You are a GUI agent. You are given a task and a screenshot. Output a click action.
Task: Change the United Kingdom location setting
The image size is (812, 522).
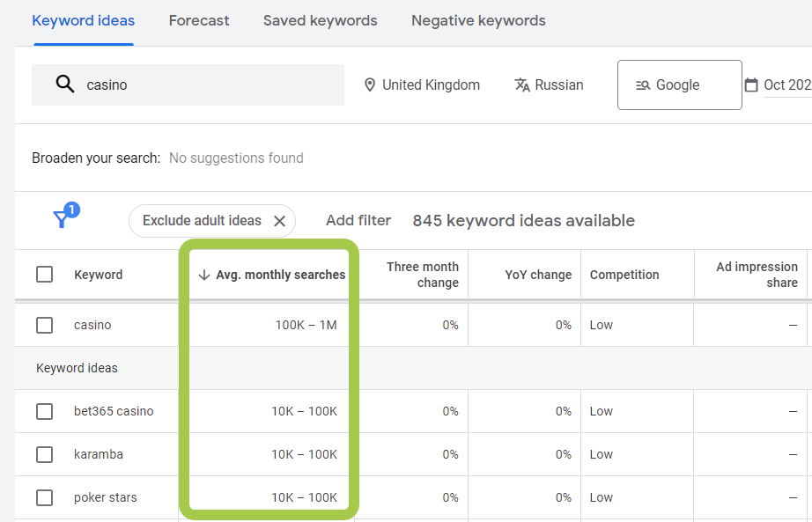431,85
